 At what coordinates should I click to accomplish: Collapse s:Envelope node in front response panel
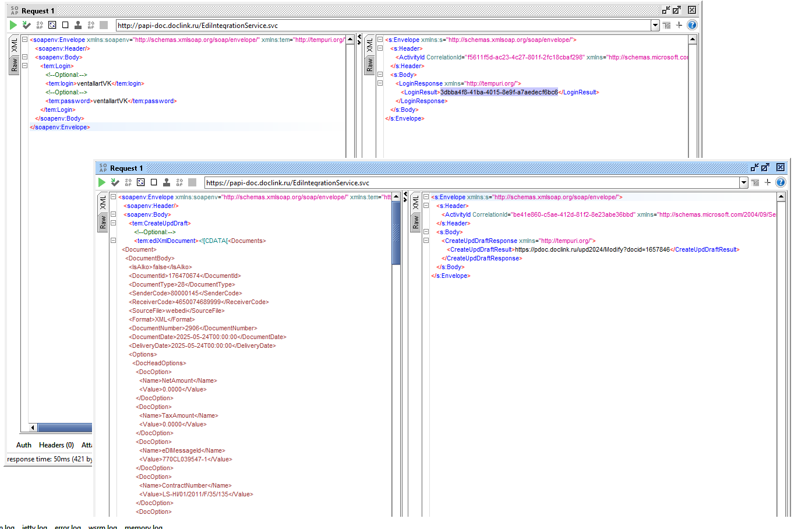[x=426, y=197]
